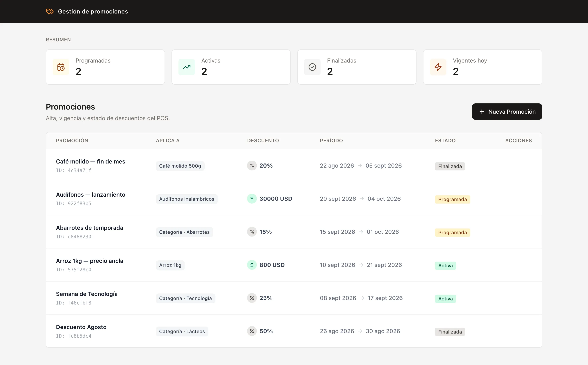Viewport: 588px width, 365px height.
Task: Click the percent icon beside 50%
Action: point(252,331)
